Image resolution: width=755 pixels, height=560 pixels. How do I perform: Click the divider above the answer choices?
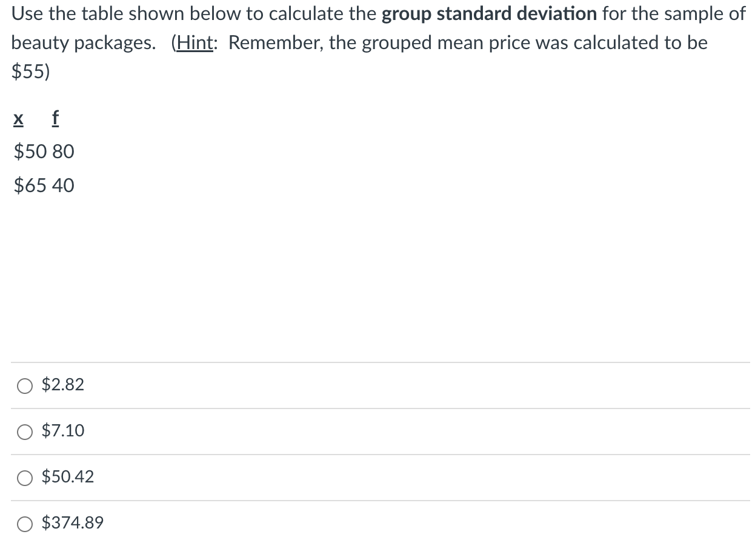(x=376, y=362)
